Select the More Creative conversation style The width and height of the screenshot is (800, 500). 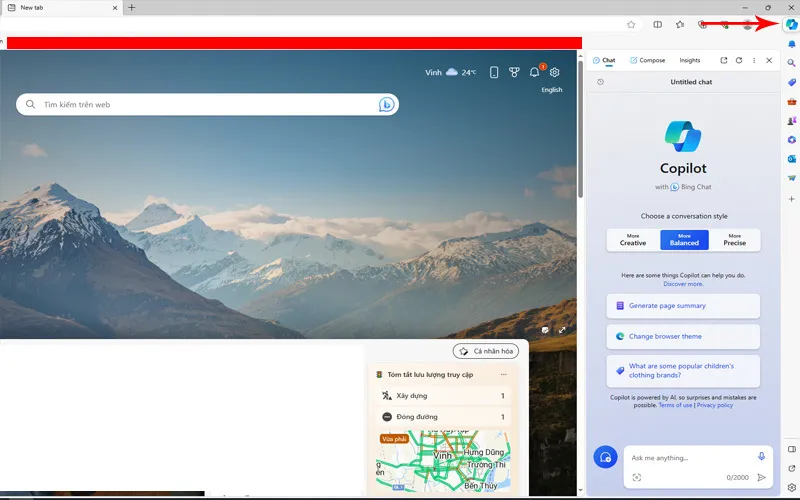tap(632, 240)
